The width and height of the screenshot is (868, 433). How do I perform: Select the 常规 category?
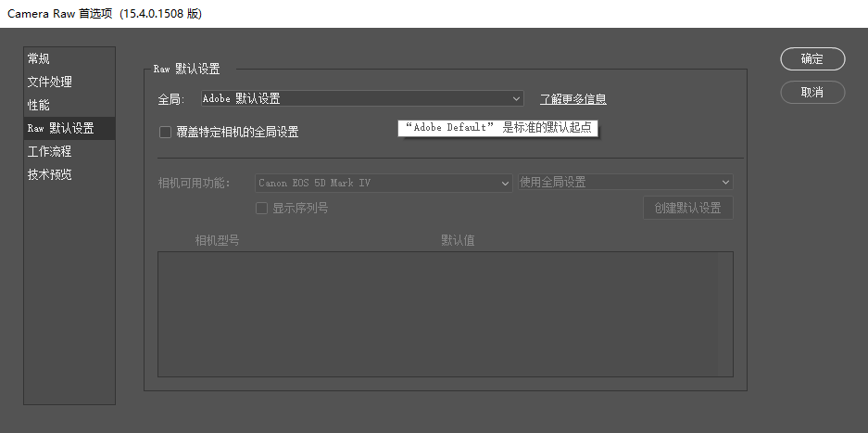click(69, 58)
